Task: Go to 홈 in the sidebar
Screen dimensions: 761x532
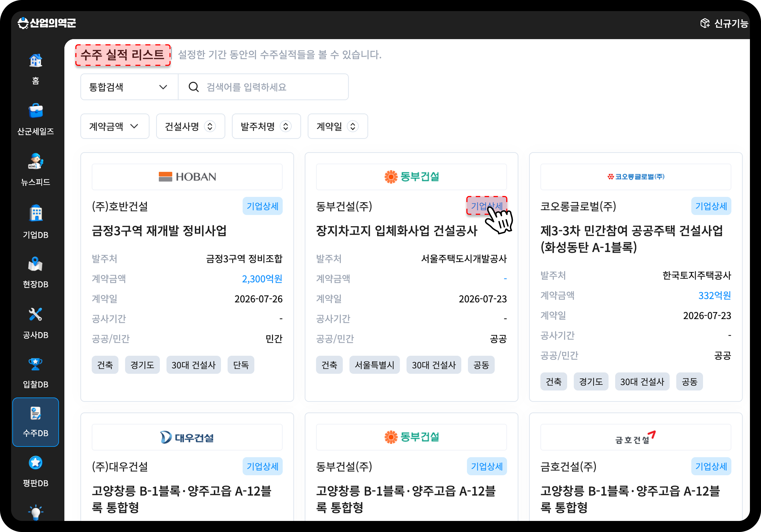Action: coord(35,69)
